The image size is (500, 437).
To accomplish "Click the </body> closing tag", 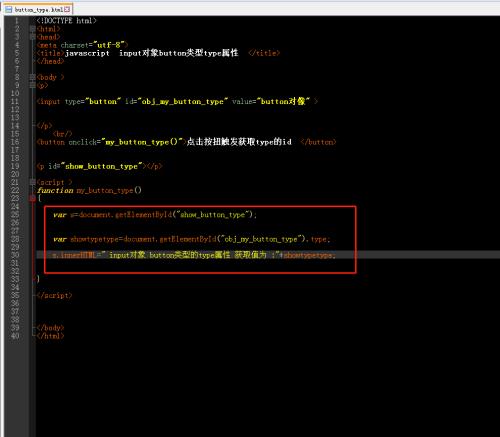I will pos(50,328).
